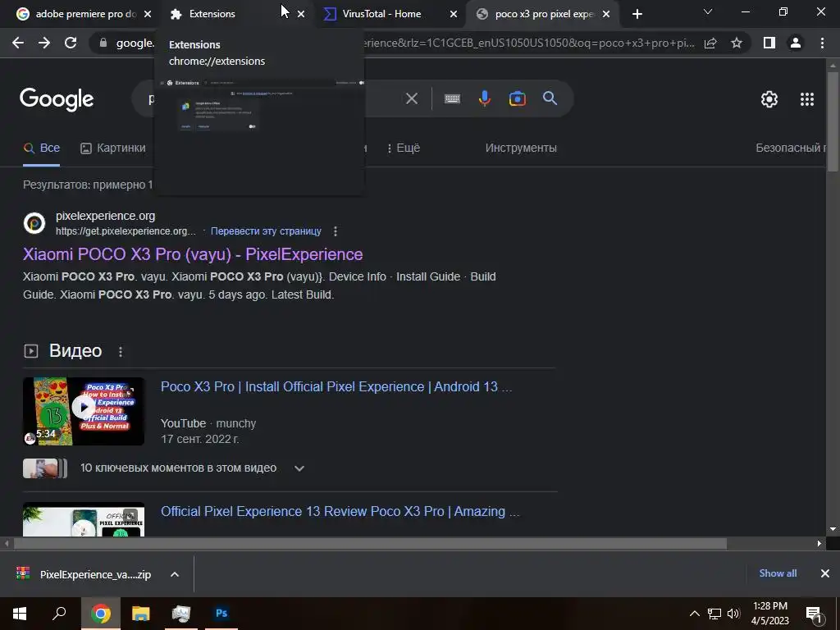Open the Инструменты search tools
The width and height of the screenshot is (840, 630).
(x=521, y=148)
